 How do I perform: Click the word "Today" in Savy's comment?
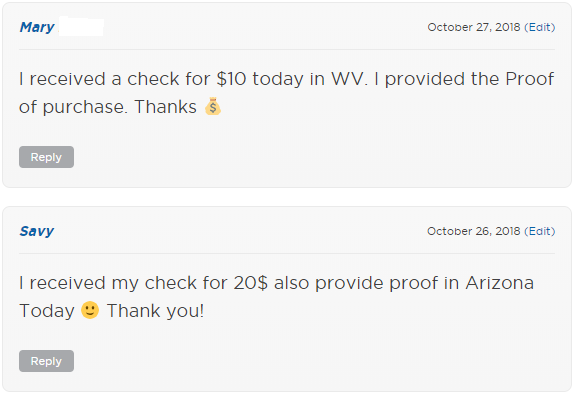(x=47, y=311)
